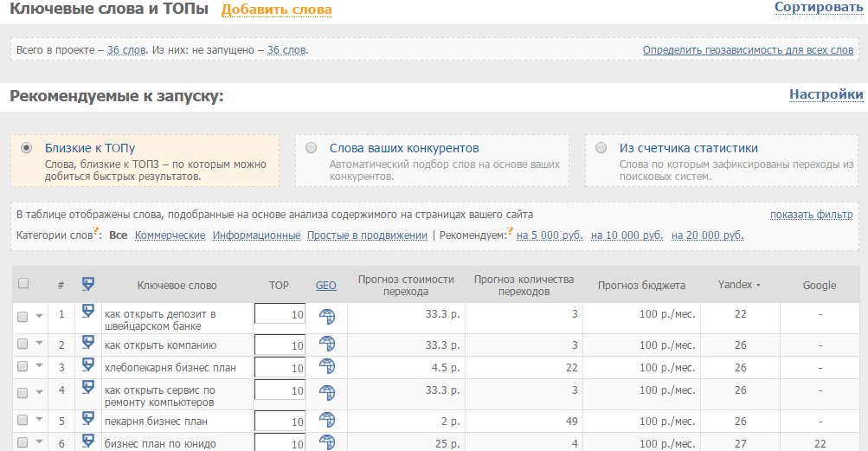This screenshot has width=868, height=451.
Task: Click the 'Добавить слова' link
Action: (x=276, y=10)
